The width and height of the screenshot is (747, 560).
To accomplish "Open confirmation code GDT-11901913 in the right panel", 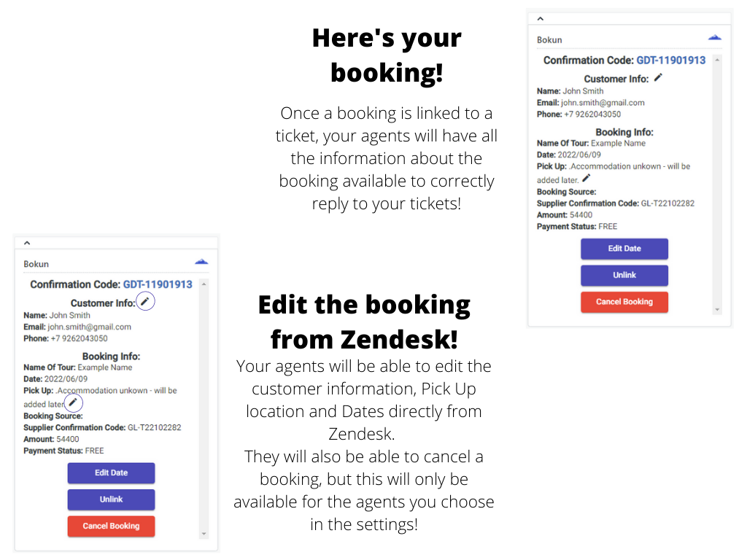I will click(670, 61).
